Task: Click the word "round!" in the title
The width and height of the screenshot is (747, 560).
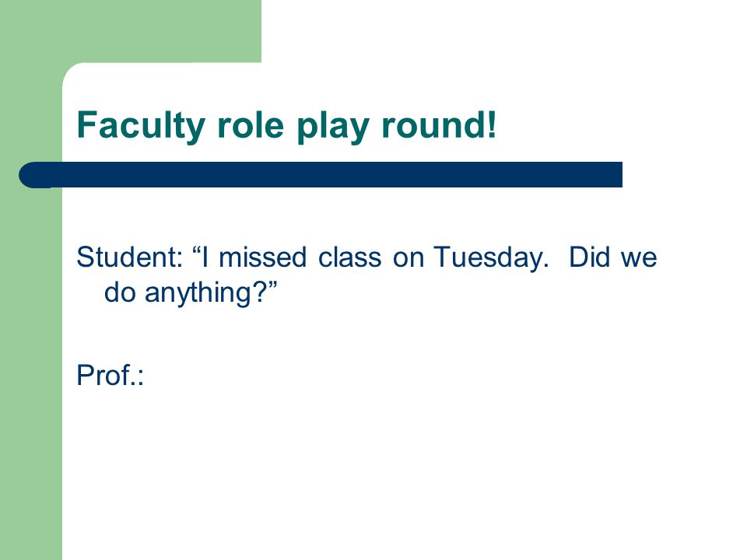Action: [x=439, y=124]
